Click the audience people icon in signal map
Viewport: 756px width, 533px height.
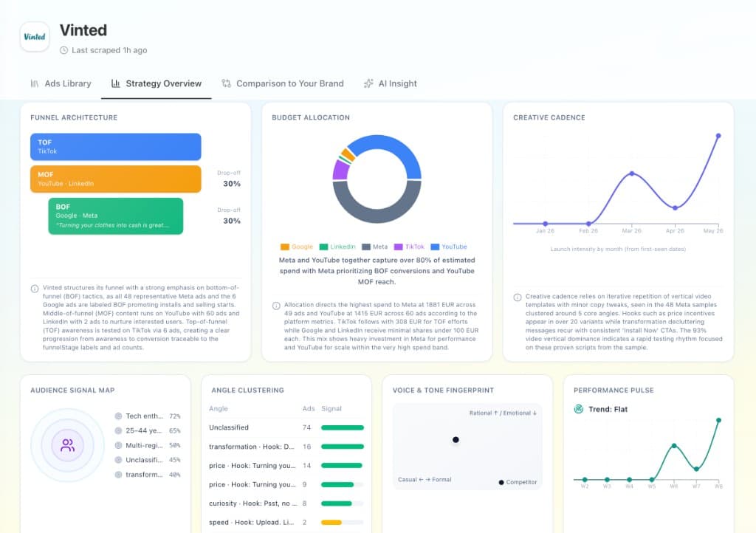[x=67, y=445]
